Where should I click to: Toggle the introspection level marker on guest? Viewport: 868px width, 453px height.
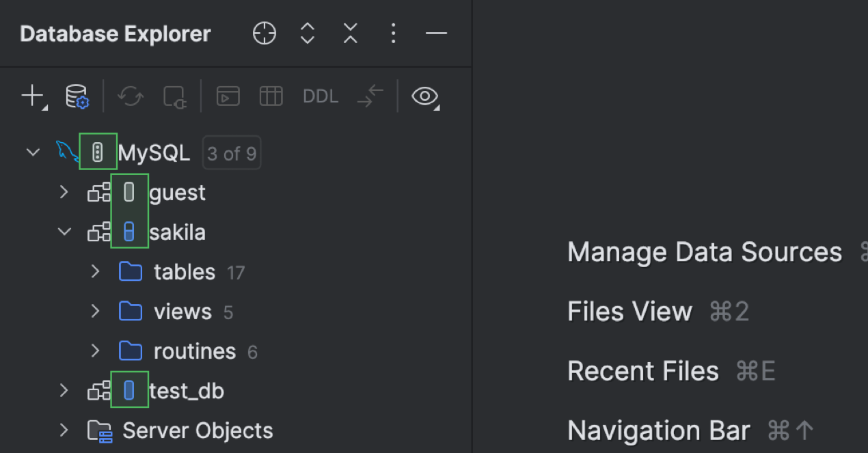[x=129, y=193]
